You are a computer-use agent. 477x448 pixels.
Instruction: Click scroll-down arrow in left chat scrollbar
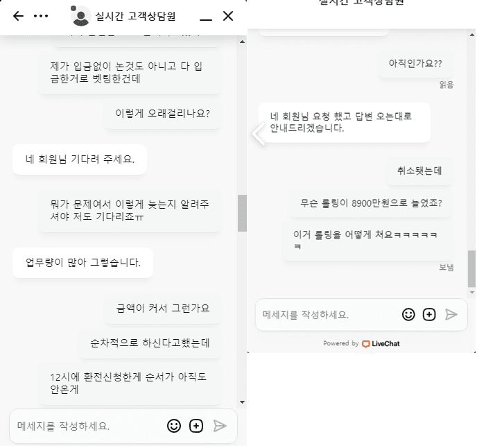coord(242,402)
